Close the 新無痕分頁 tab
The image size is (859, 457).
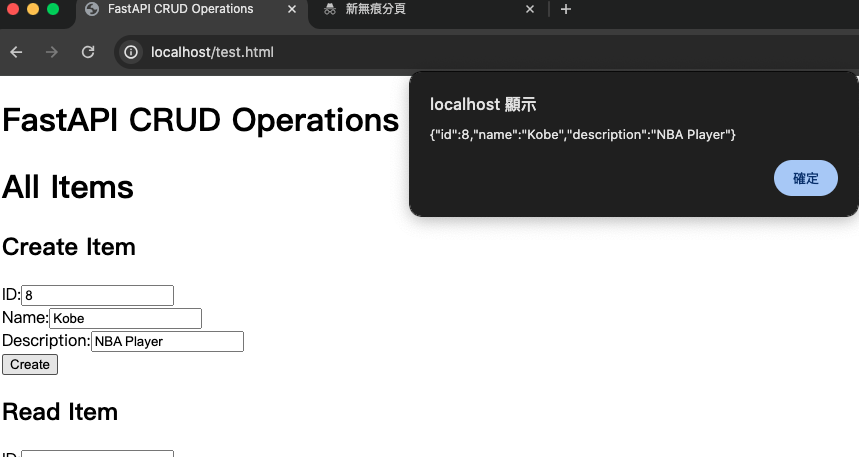pos(531,10)
